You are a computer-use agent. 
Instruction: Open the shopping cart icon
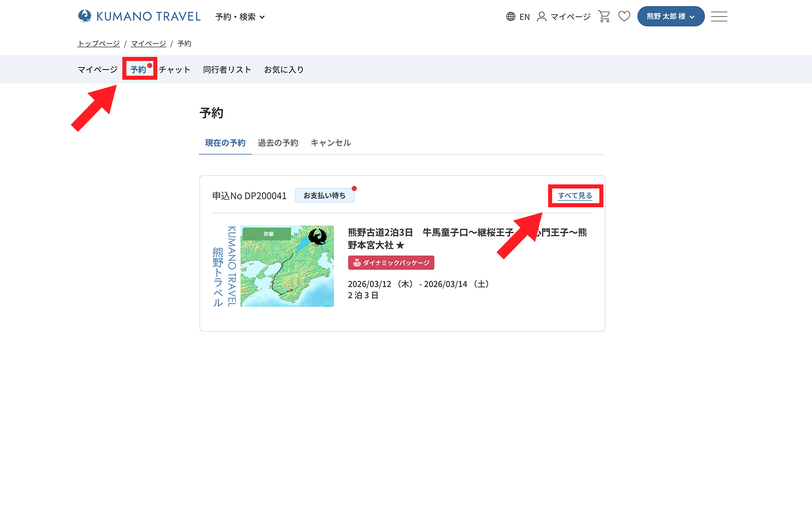[604, 16]
